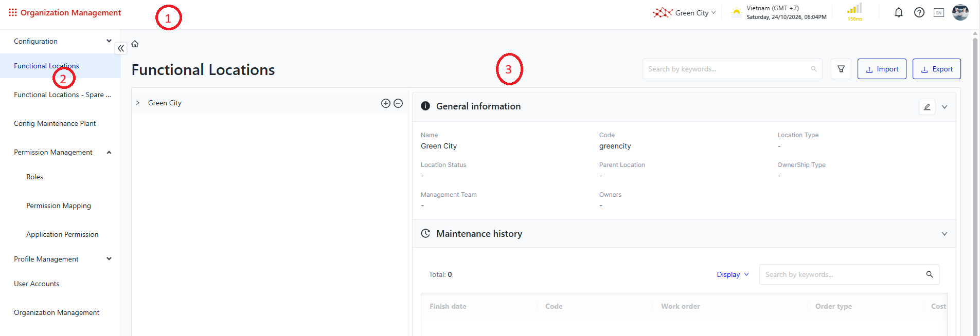
Task: Click the Organization Management header title
Action: [x=71, y=12]
